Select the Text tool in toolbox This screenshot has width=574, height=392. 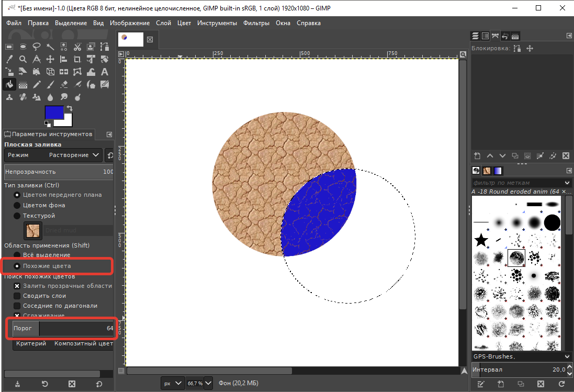105,72
